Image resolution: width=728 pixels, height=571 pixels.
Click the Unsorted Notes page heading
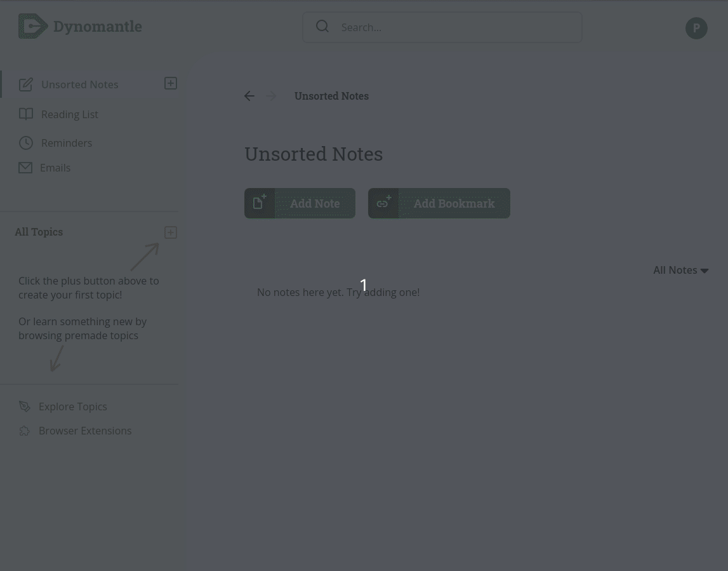pos(314,154)
